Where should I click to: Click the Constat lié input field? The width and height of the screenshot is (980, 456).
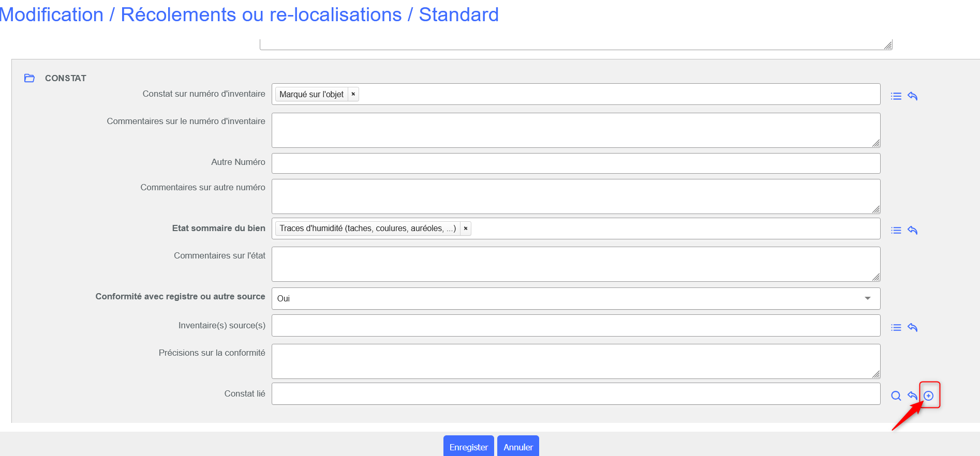(575, 394)
